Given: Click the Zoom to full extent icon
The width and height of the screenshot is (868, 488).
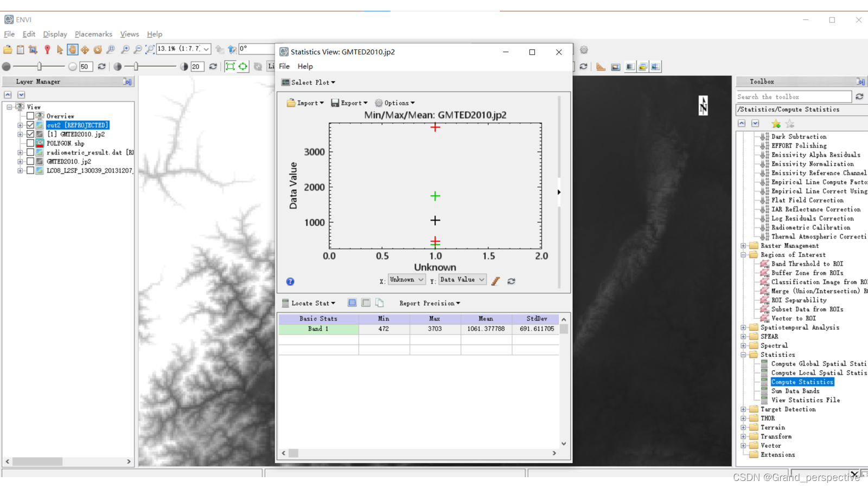Looking at the screenshot, I should (150, 49).
